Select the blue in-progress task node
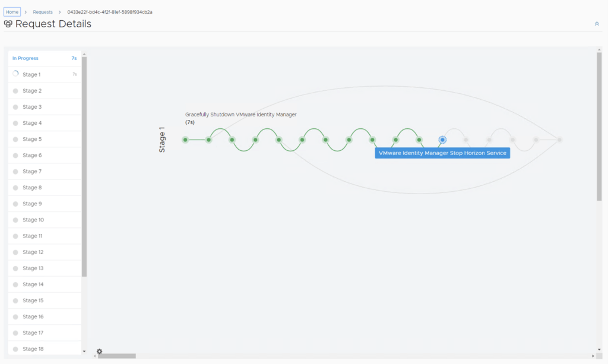 (442, 140)
